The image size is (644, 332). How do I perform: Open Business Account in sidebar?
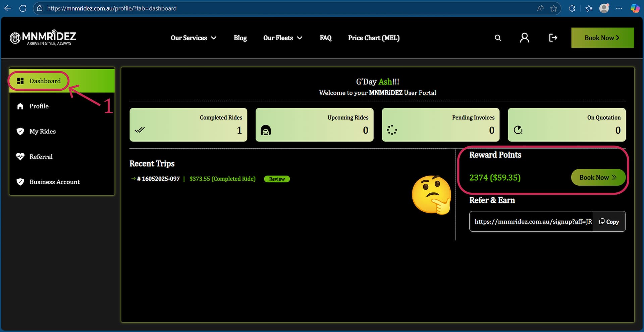click(x=62, y=182)
